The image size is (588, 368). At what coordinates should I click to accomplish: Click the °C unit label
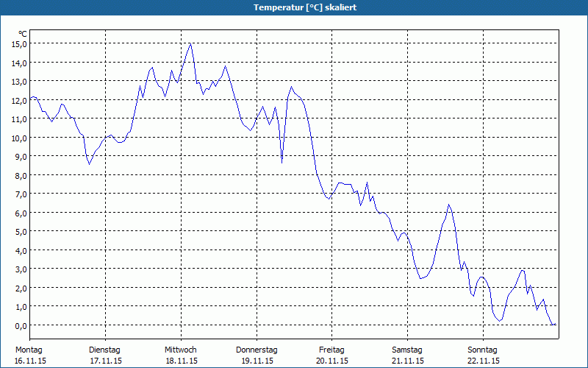pos(22,34)
